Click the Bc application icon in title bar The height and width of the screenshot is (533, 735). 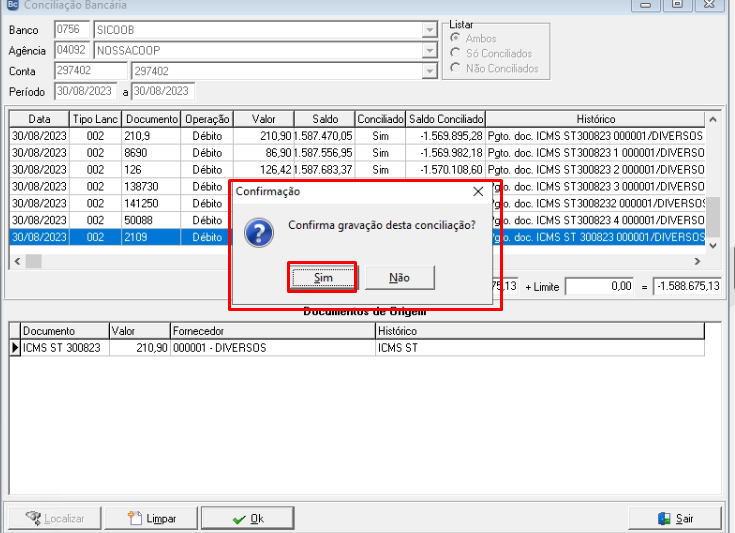(13, 5)
